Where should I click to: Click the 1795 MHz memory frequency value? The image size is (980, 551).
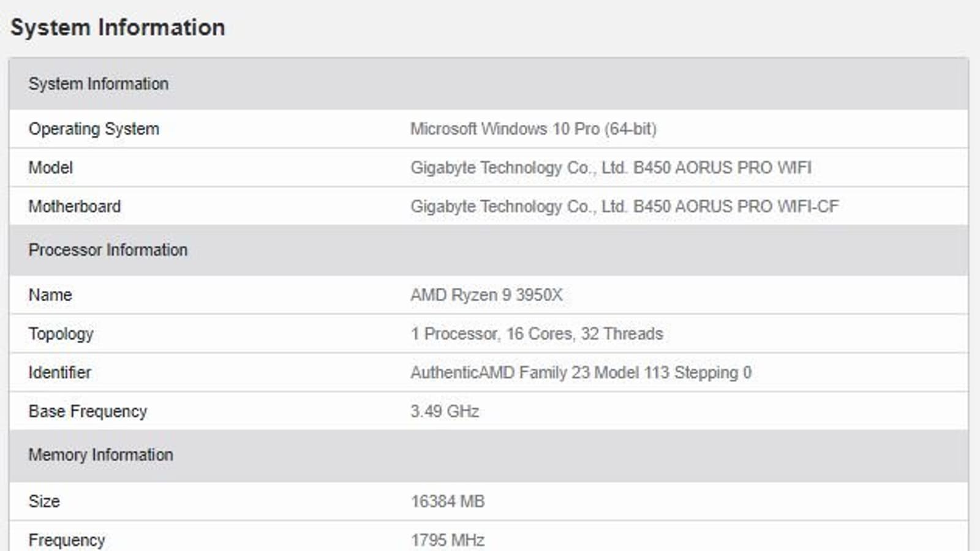click(447, 540)
